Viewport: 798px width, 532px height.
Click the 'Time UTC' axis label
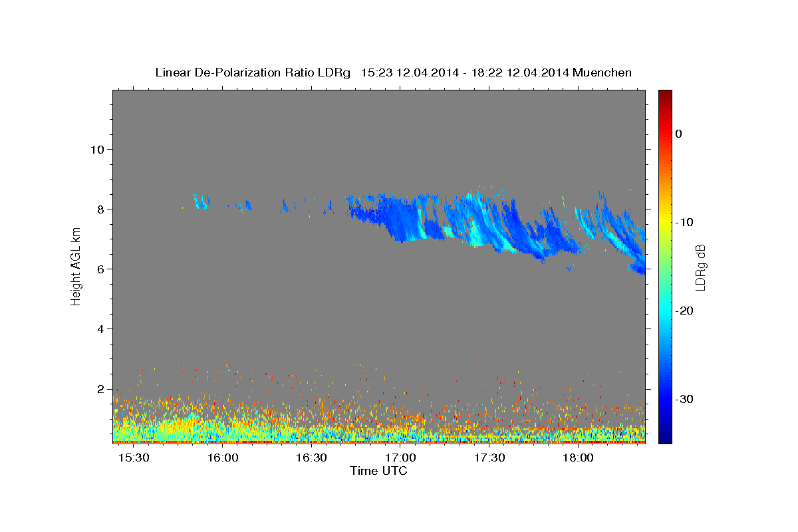pyautogui.click(x=378, y=471)
